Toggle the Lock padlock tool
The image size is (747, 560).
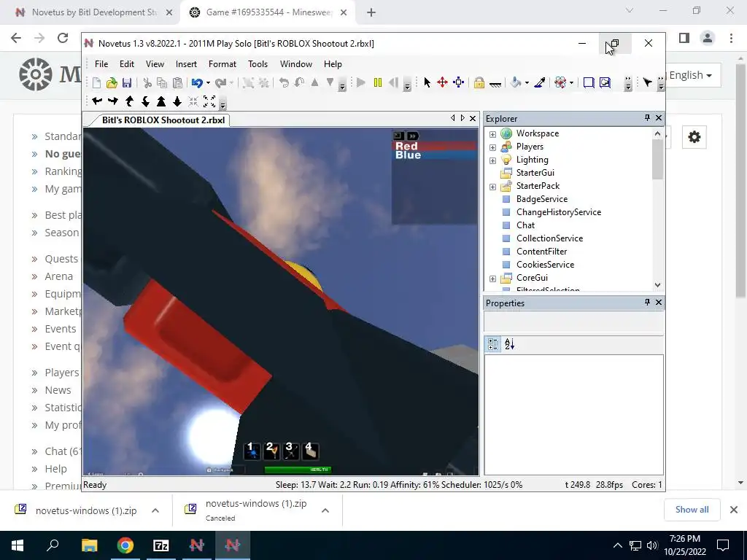[479, 83]
